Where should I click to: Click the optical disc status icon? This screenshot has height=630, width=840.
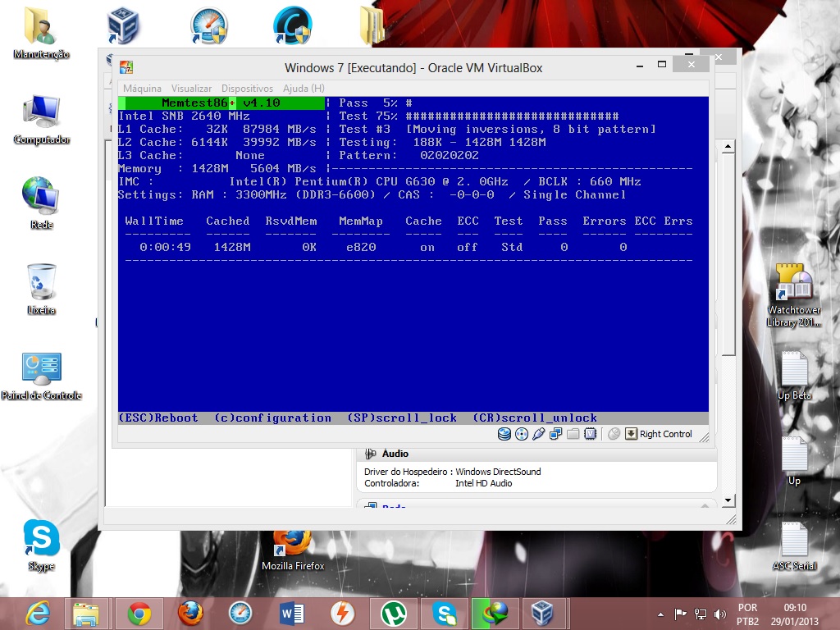(x=521, y=434)
